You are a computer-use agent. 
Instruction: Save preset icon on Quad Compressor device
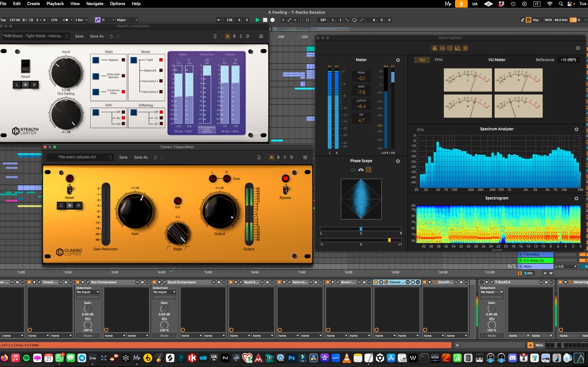219,282
